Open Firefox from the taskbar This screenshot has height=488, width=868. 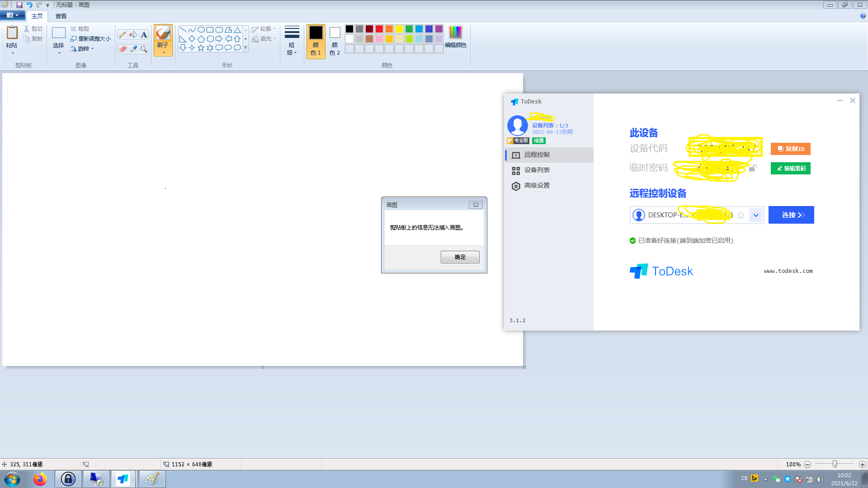[x=40, y=479]
